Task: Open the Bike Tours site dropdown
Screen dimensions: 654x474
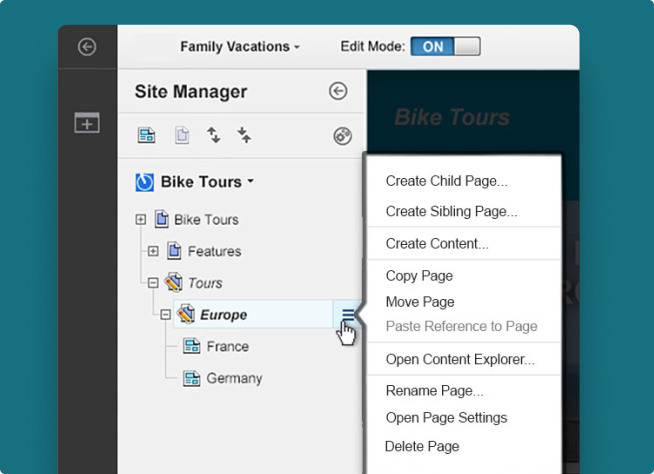Action: click(x=195, y=182)
